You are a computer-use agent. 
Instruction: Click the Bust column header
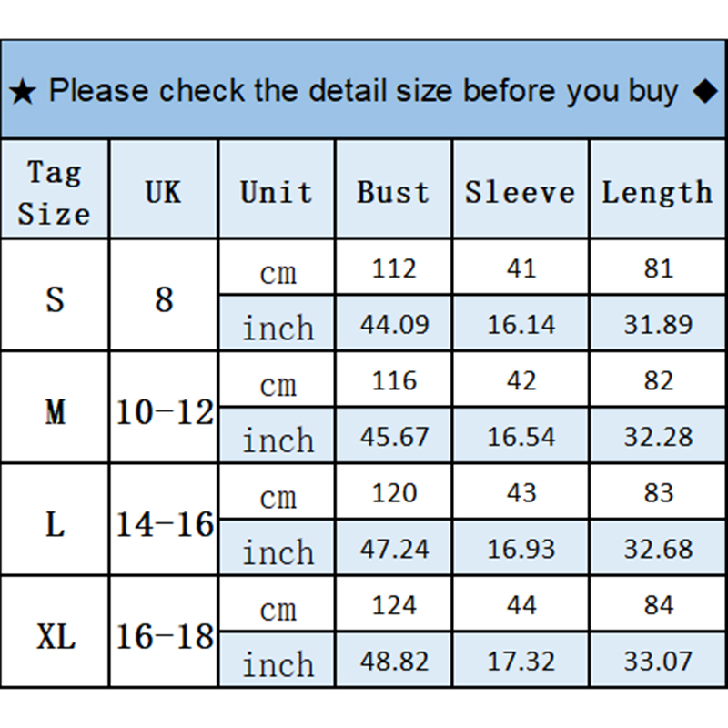coord(393,192)
